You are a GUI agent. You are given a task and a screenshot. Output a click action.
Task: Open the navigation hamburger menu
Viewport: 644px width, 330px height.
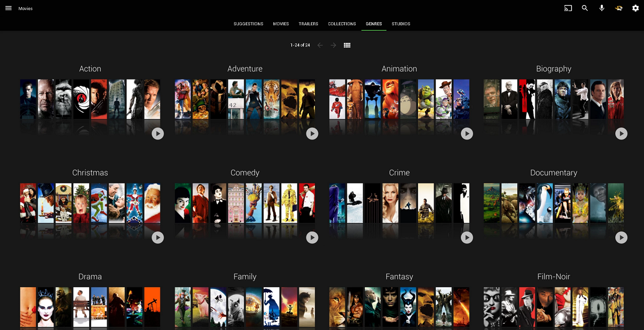coord(8,8)
